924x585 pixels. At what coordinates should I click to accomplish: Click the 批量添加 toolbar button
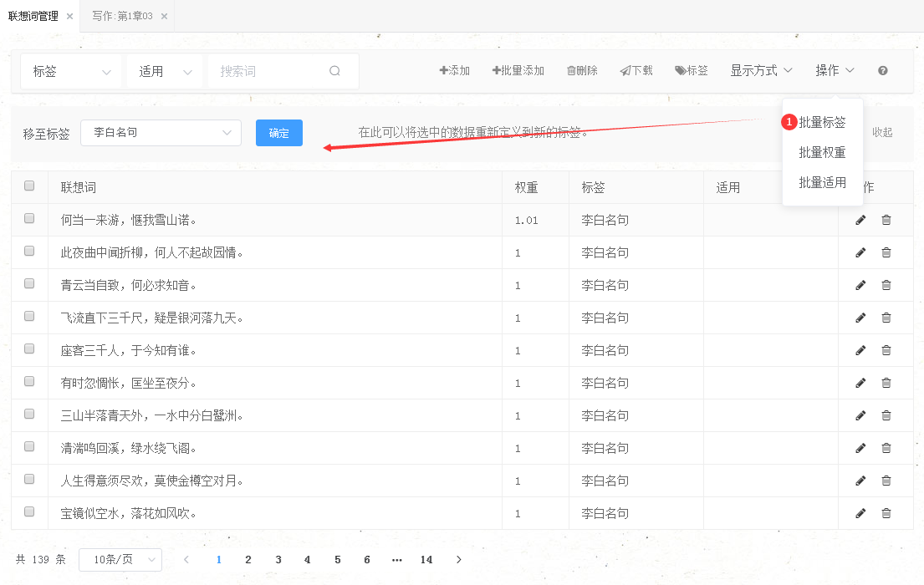point(518,71)
